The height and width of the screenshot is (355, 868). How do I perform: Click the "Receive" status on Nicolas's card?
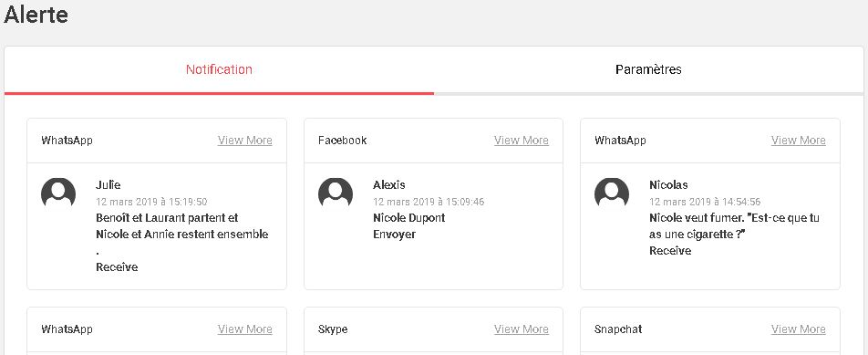(x=670, y=250)
